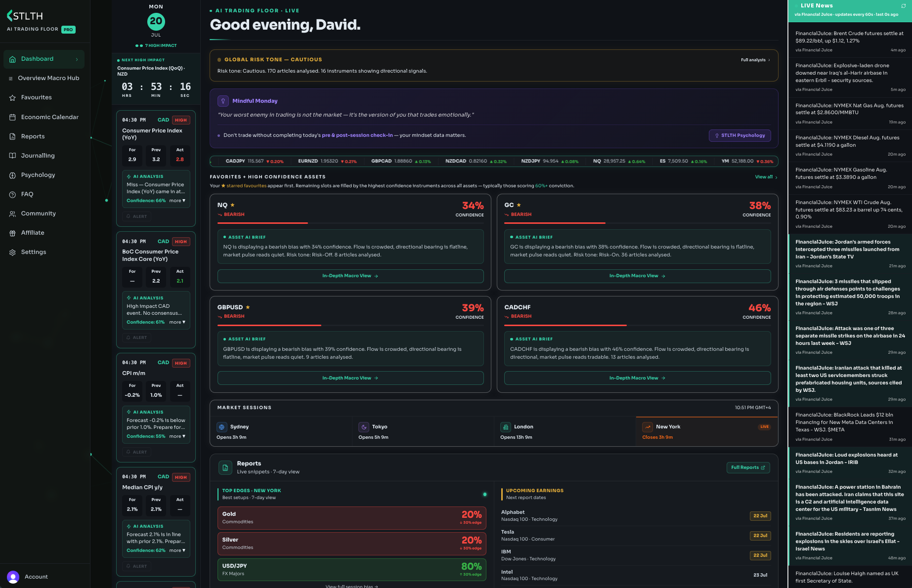Toggle the star on NQ asset card
912x588 pixels.
232,205
